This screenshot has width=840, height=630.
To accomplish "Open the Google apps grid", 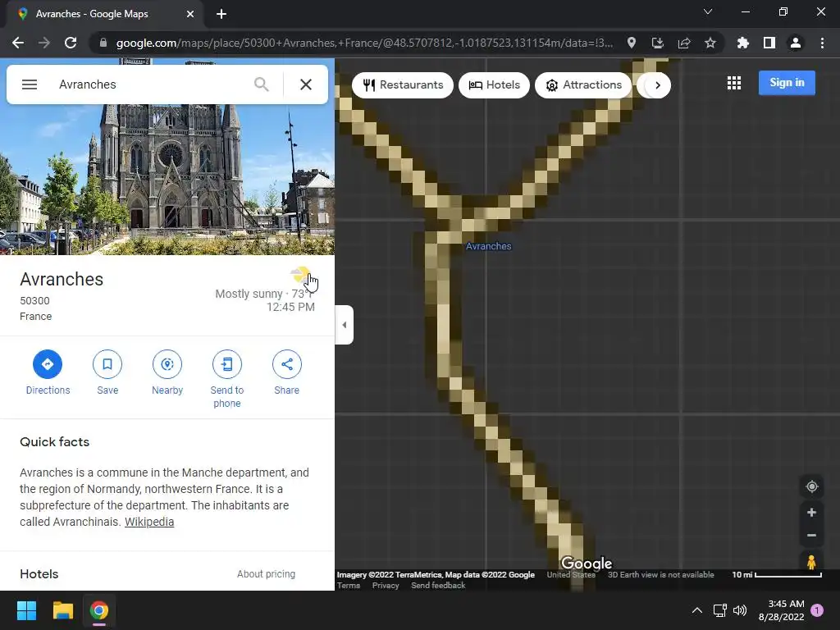I will pyautogui.click(x=734, y=83).
